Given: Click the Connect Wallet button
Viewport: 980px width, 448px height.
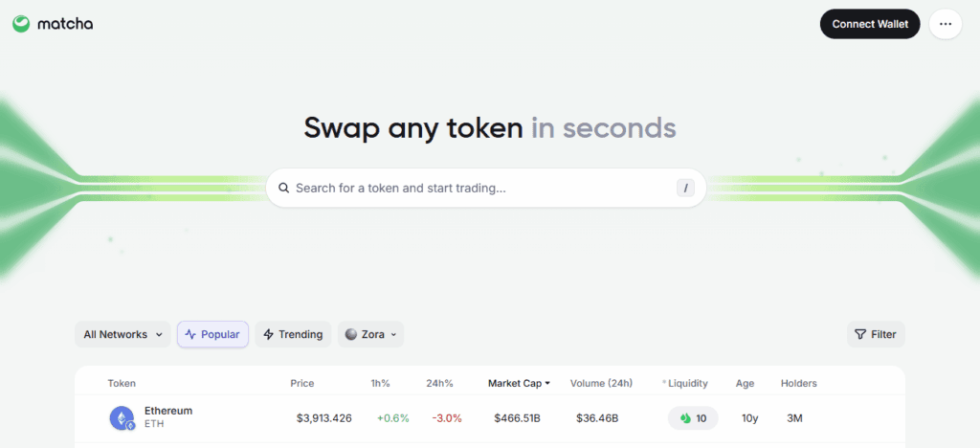Looking at the screenshot, I should pos(870,24).
